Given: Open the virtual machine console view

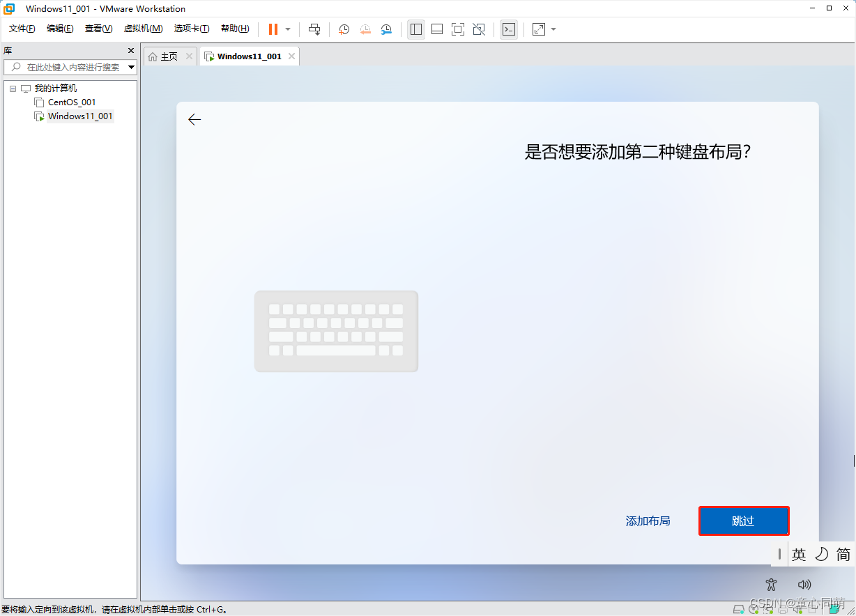Looking at the screenshot, I should click(x=509, y=29).
